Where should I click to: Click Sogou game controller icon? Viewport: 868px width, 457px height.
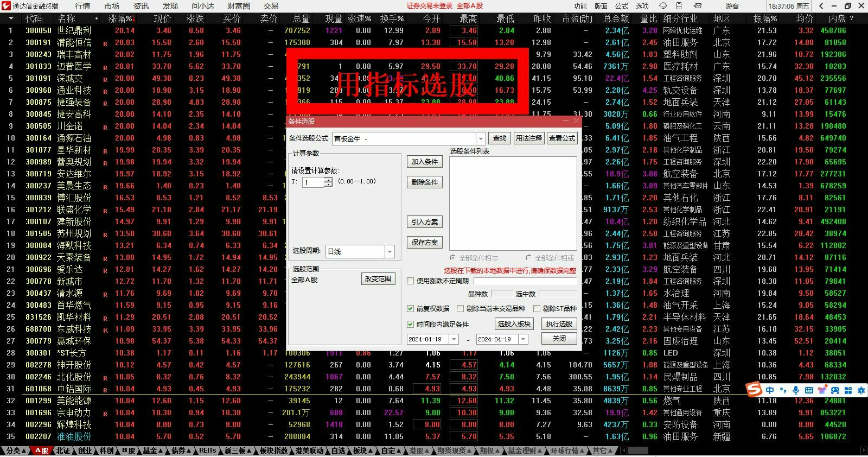835,390
